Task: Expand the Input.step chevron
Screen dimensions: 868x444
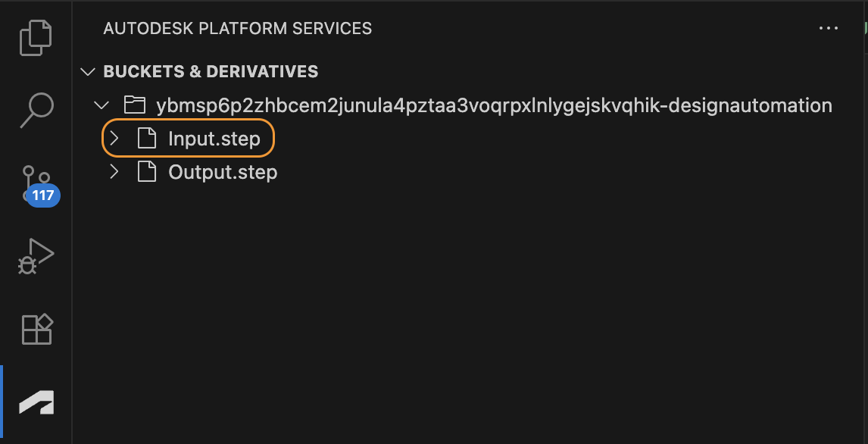Action: point(114,139)
